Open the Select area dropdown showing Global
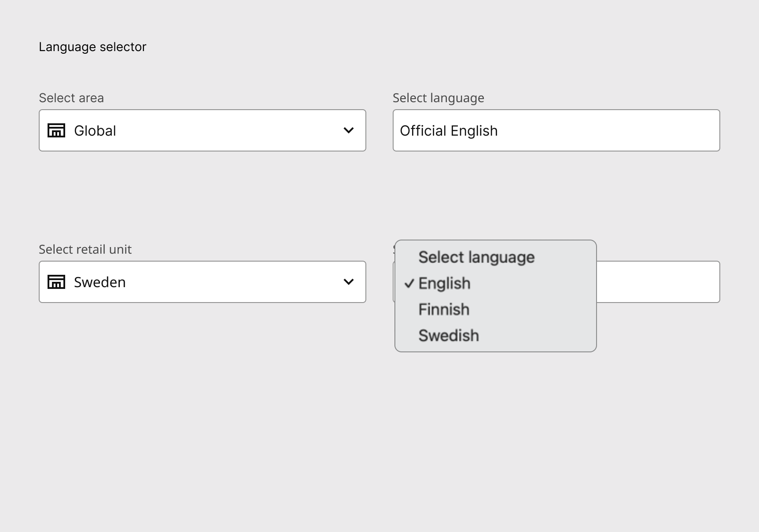This screenshot has width=759, height=532. (203, 130)
